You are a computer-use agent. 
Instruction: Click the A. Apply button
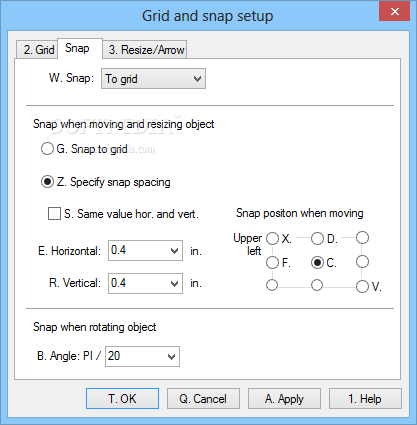(284, 399)
